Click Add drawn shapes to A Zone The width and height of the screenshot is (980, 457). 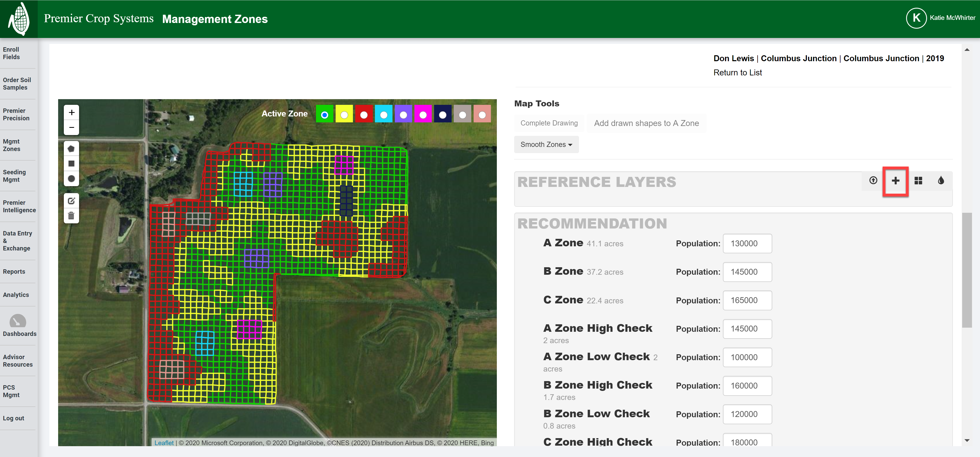coord(646,123)
